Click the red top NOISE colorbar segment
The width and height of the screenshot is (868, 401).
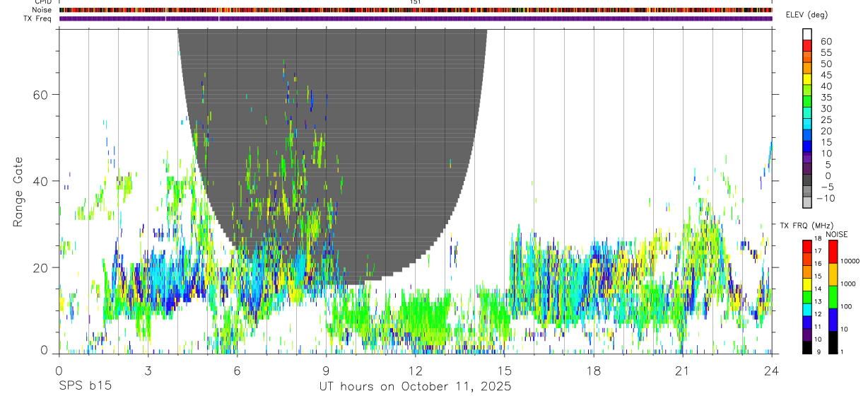pos(833,251)
